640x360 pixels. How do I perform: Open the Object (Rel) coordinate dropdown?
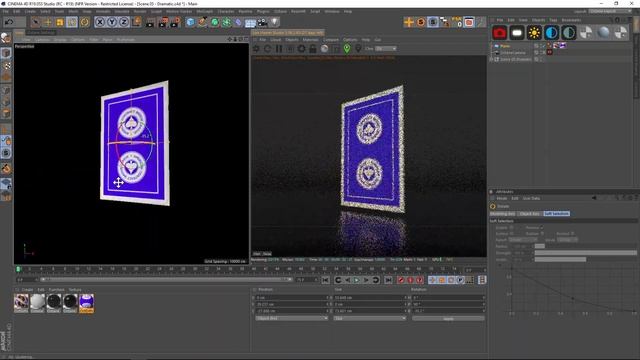click(x=291, y=318)
